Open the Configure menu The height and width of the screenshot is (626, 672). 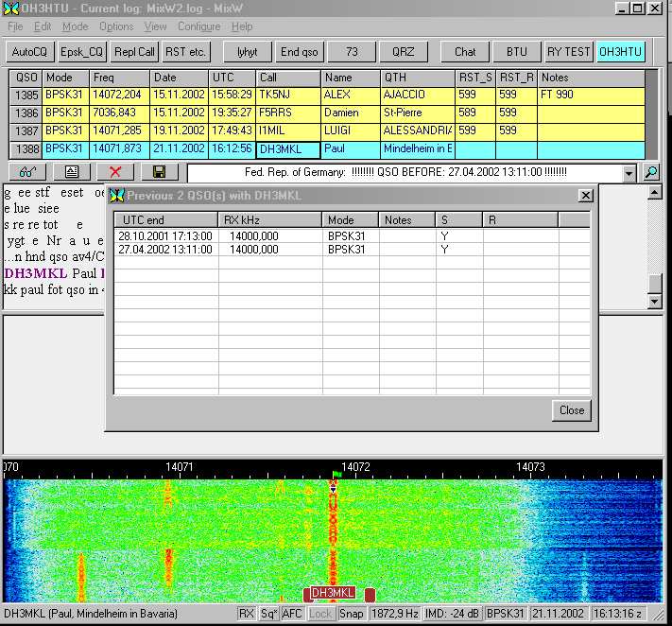[x=198, y=26]
